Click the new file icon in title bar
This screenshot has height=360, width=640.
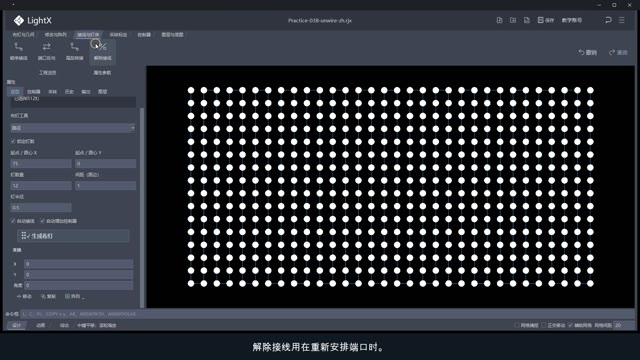click(x=499, y=20)
